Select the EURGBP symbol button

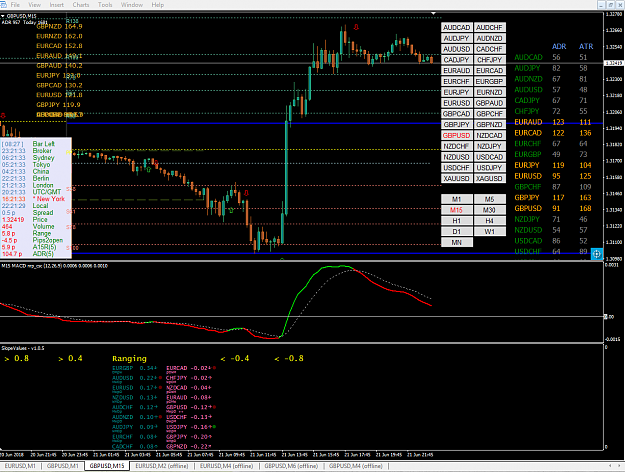tap(489, 81)
